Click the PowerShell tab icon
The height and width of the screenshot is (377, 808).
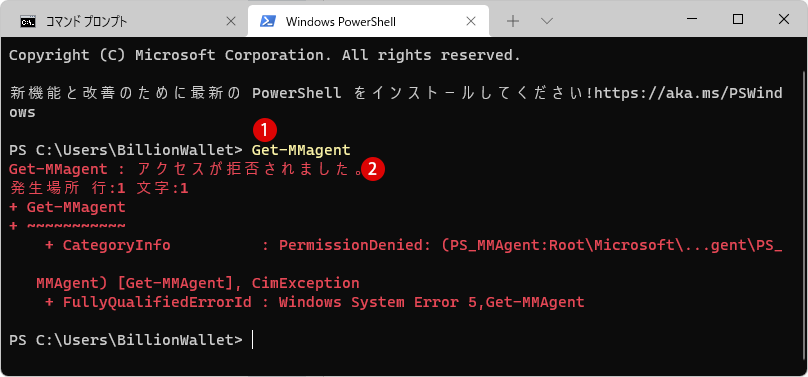[267, 21]
